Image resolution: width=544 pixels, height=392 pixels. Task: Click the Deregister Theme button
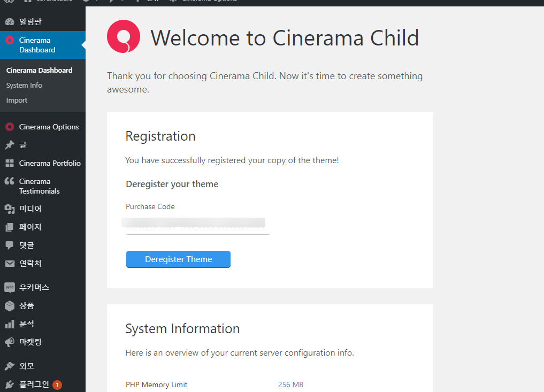[x=178, y=259]
